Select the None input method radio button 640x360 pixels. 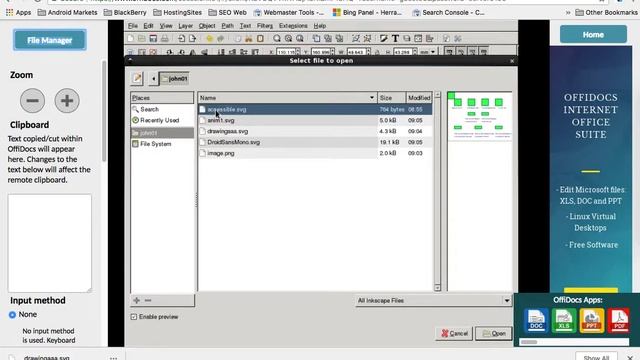(x=12, y=315)
